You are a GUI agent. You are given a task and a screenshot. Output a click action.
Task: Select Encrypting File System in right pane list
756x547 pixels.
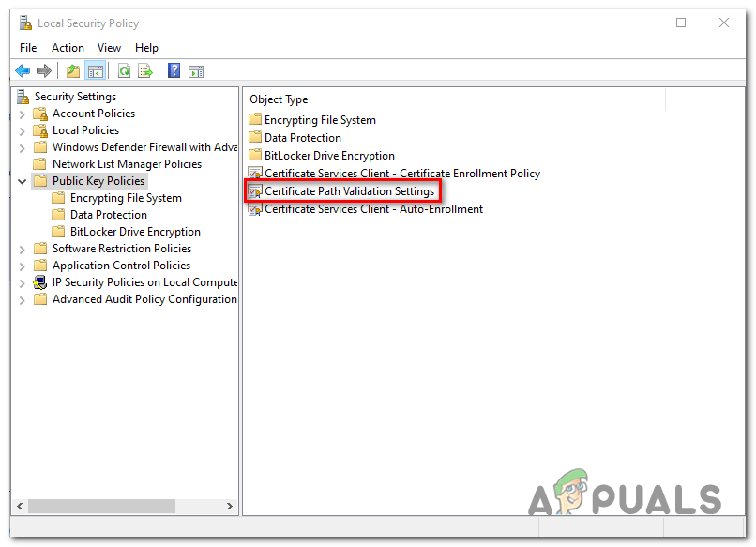coord(320,119)
